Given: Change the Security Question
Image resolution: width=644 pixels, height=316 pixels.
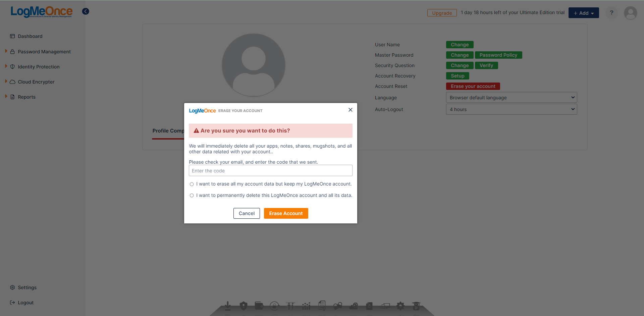Looking at the screenshot, I should click(460, 65).
